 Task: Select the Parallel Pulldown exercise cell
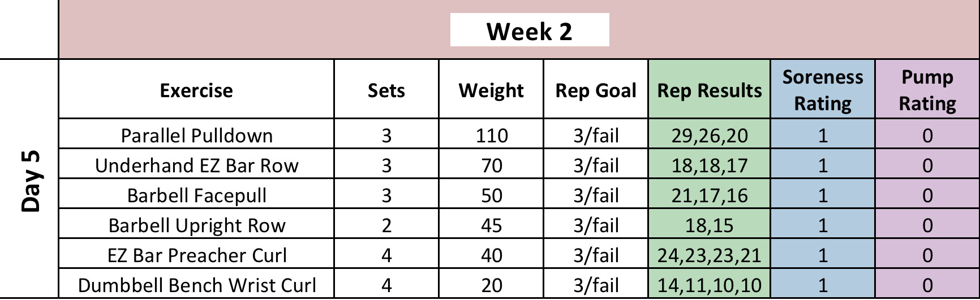coord(196,136)
